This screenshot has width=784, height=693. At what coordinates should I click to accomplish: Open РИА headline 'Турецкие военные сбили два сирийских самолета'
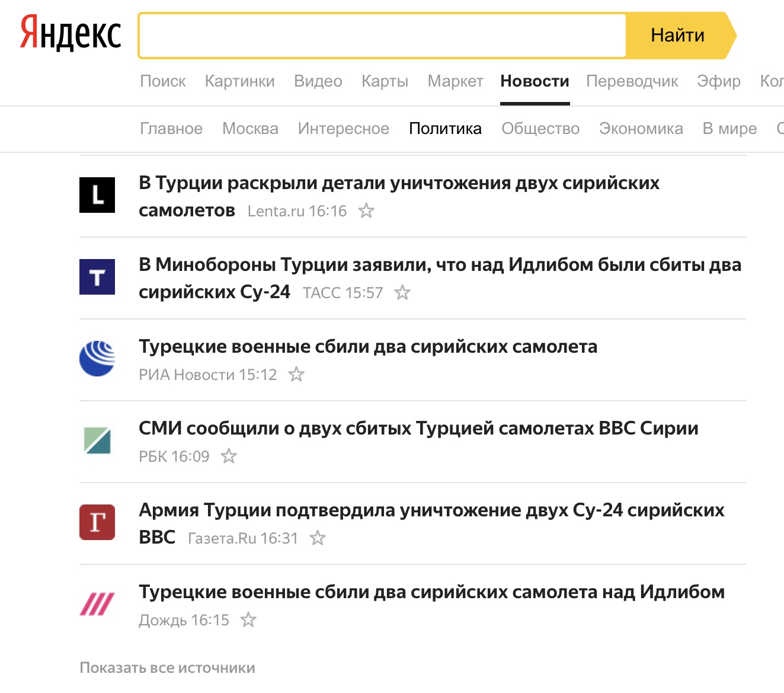(x=368, y=346)
